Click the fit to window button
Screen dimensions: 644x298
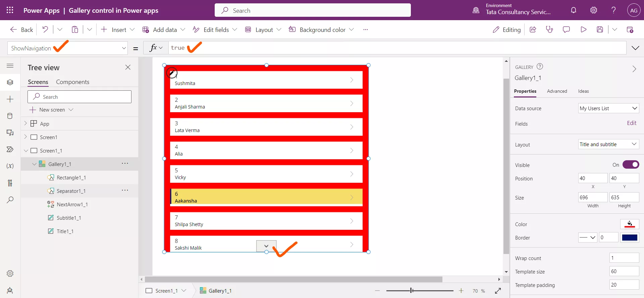pyautogui.click(x=498, y=291)
